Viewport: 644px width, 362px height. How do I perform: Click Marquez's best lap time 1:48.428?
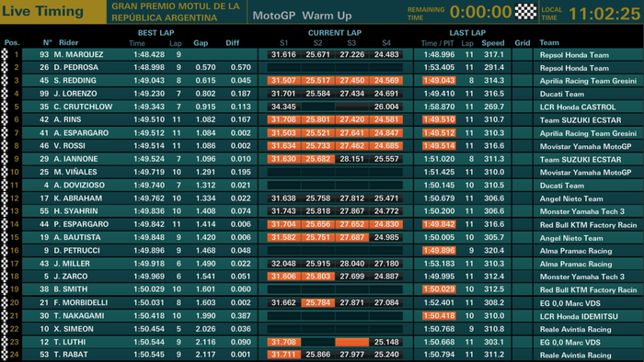149,54
